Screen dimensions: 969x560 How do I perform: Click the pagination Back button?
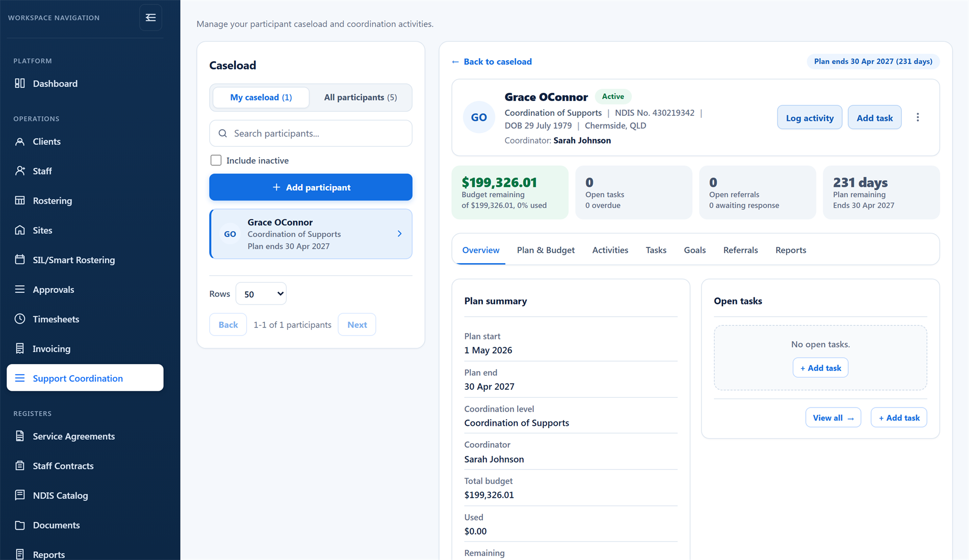pos(228,324)
